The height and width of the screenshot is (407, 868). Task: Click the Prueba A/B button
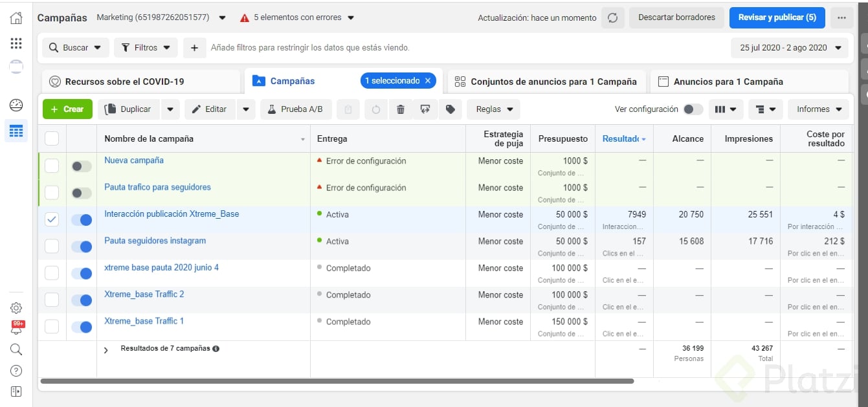point(296,109)
